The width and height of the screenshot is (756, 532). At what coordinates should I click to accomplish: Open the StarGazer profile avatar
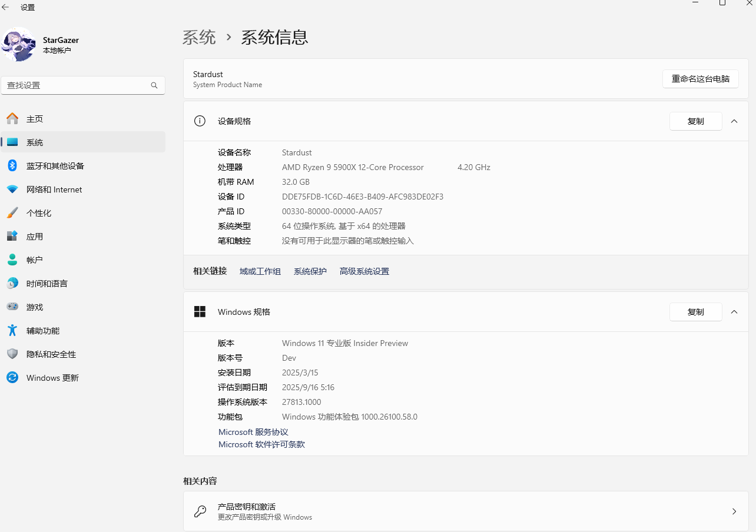coord(19,44)
